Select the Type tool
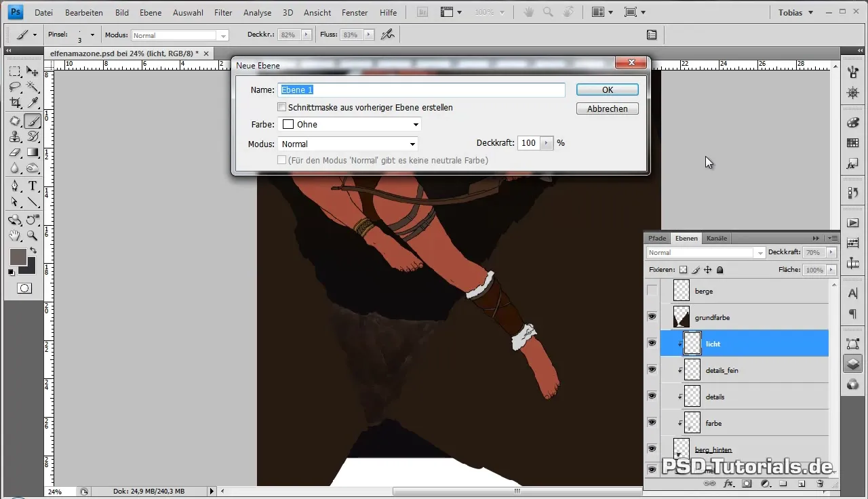 [32, 186]
